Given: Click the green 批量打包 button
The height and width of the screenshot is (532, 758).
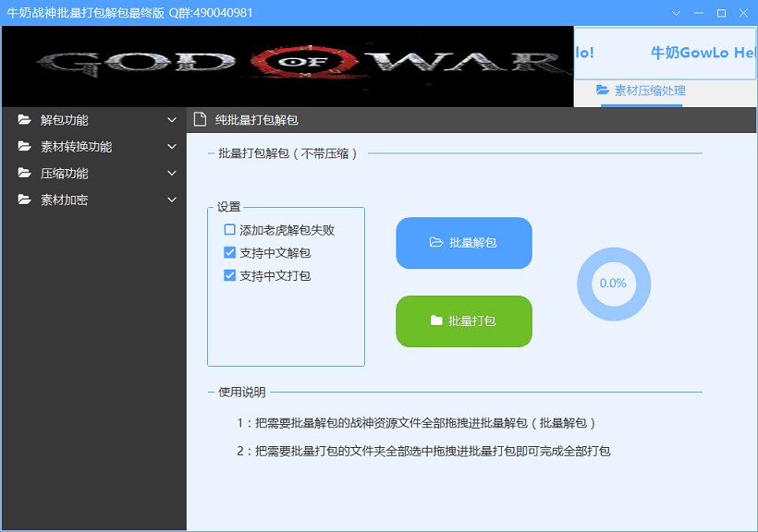Looking at the screenshot, I should coord(464,321).
